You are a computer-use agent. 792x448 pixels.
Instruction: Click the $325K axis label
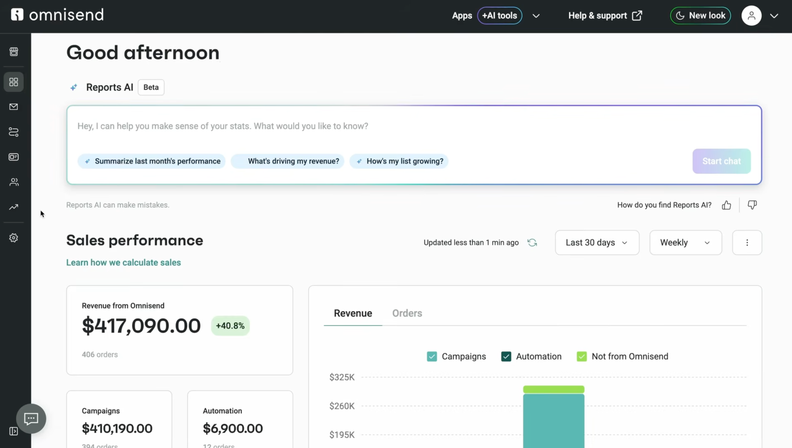[342, 377]
